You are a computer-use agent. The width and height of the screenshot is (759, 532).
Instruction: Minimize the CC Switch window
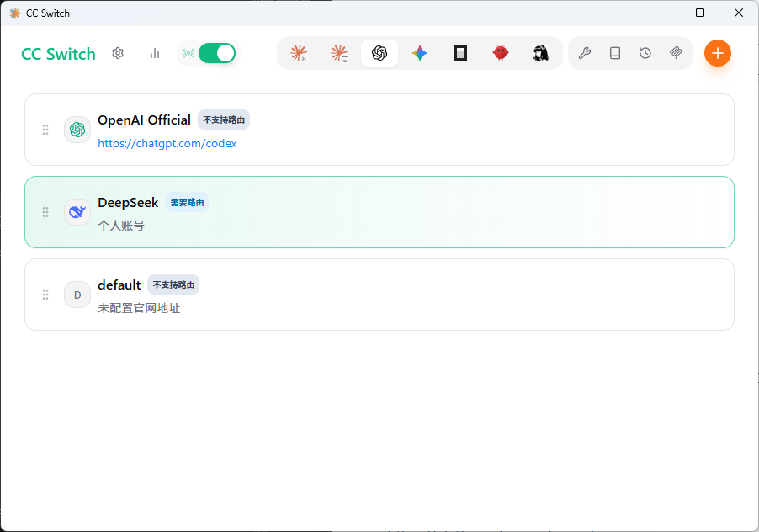(x=662, y=13)
